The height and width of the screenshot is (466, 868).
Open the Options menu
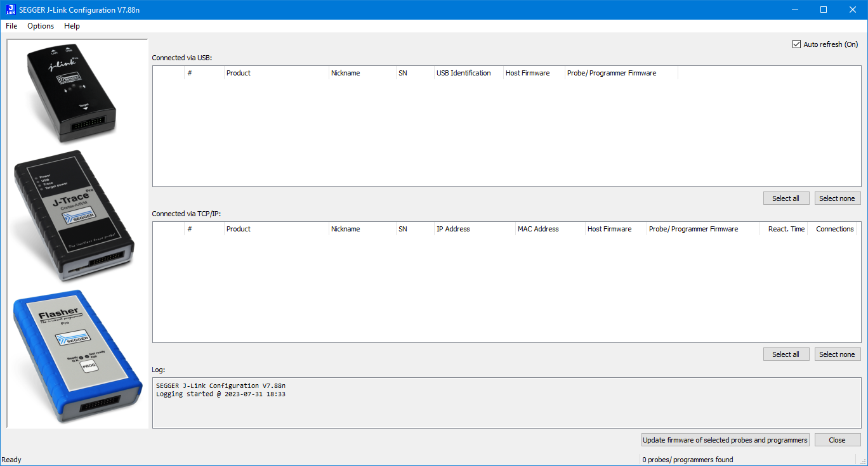40,26
